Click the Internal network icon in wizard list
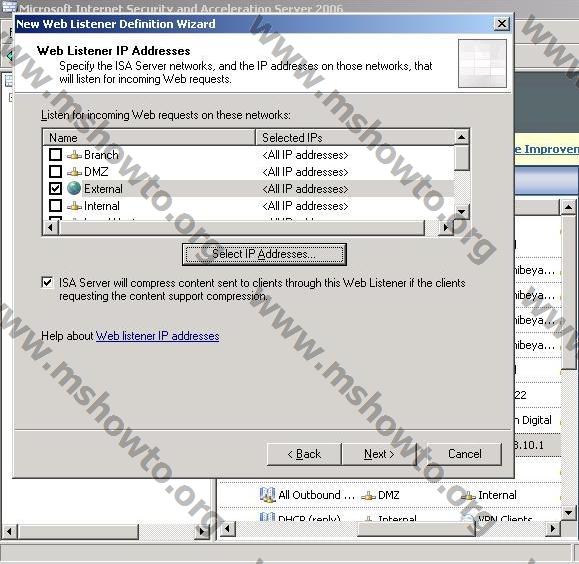Screen dimensions: 579x564 tap(74, 206)
